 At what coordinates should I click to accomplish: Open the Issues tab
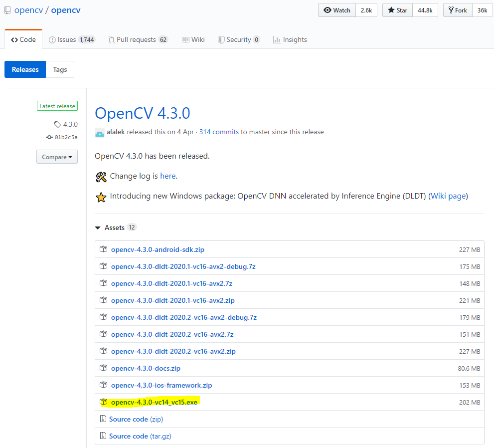71,39
